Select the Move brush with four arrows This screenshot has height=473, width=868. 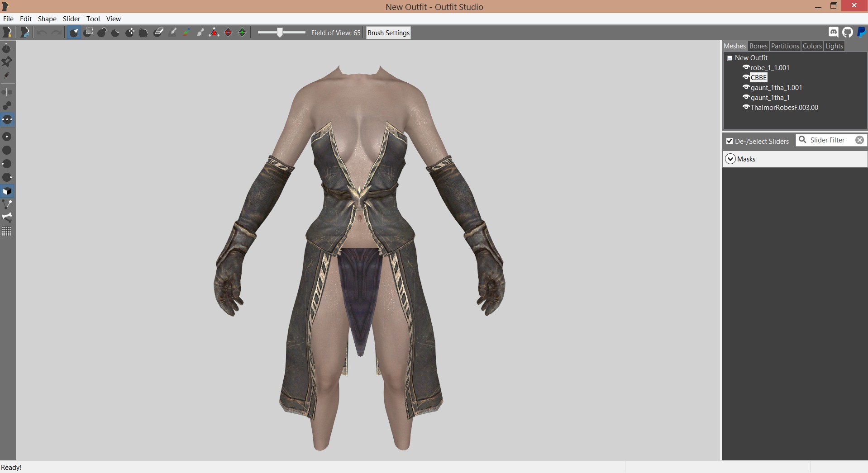point(130,33)
